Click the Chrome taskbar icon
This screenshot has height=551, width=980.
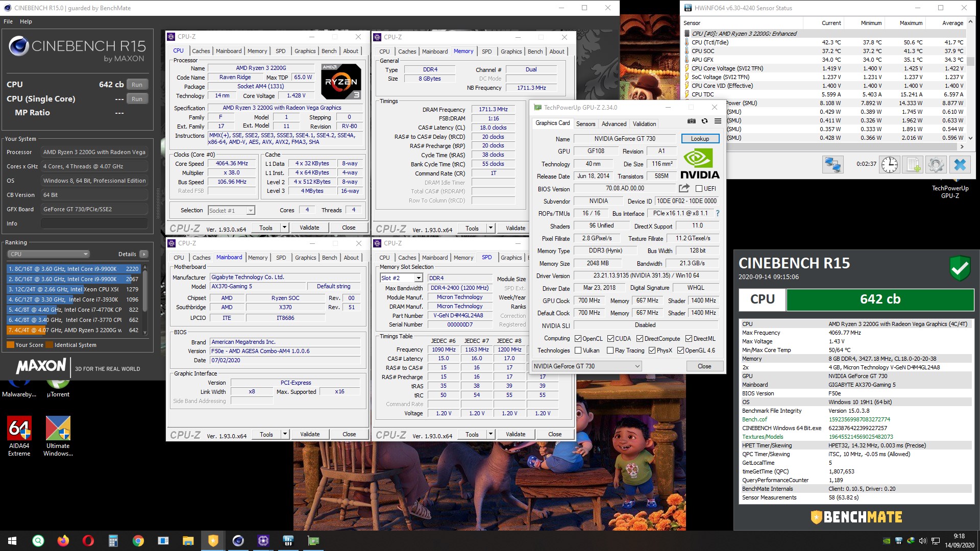click(138, 541)
